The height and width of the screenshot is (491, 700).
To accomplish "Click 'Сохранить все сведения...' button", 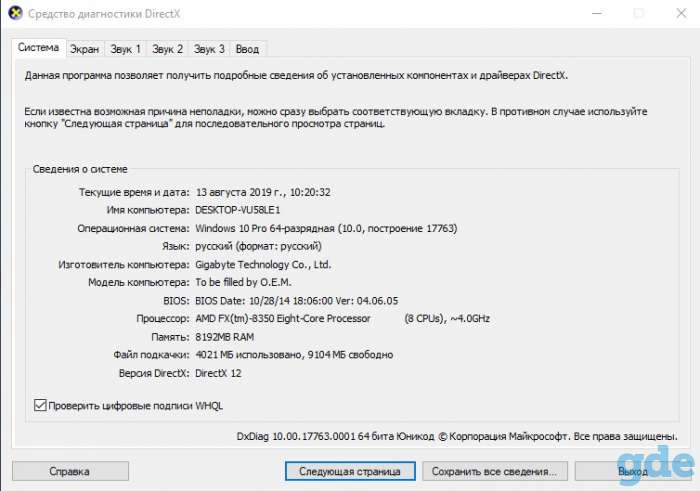I will pos(495,471).
